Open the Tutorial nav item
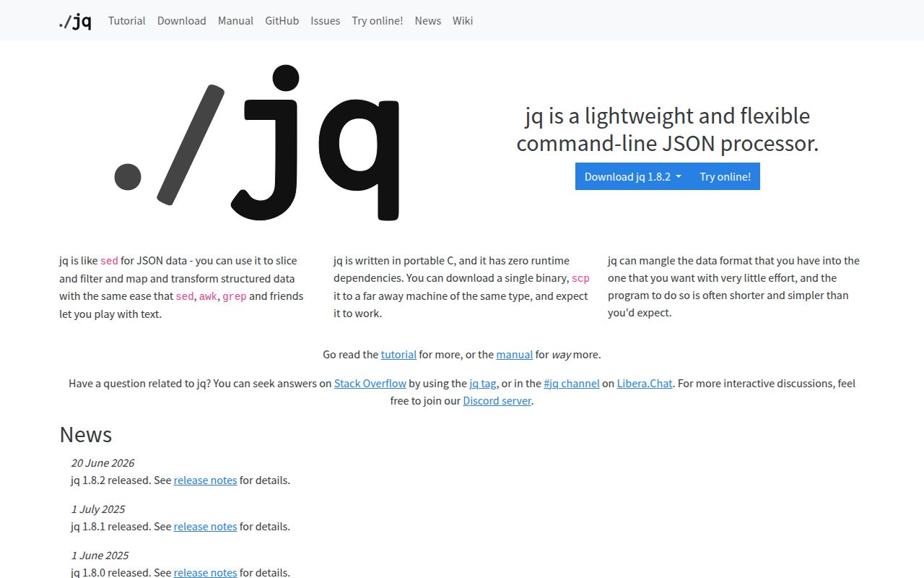Screen dimensions: 924x578 click(127, 21)
